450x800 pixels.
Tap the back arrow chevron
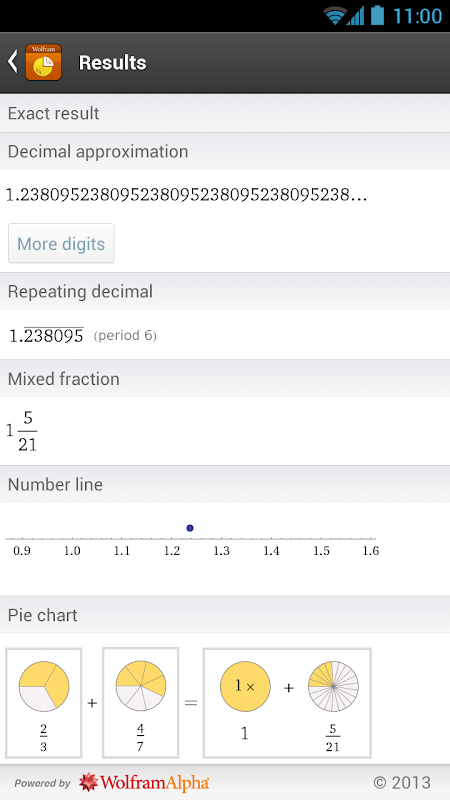[x=12, y=62]
